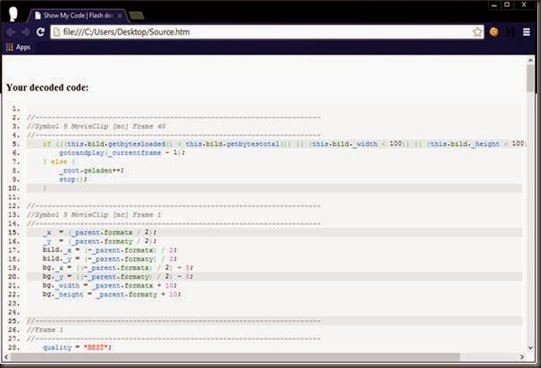Click the horizontal scrollbar right arrow
The height and width of the screenshot is (368, 541).
click(522, 357)
